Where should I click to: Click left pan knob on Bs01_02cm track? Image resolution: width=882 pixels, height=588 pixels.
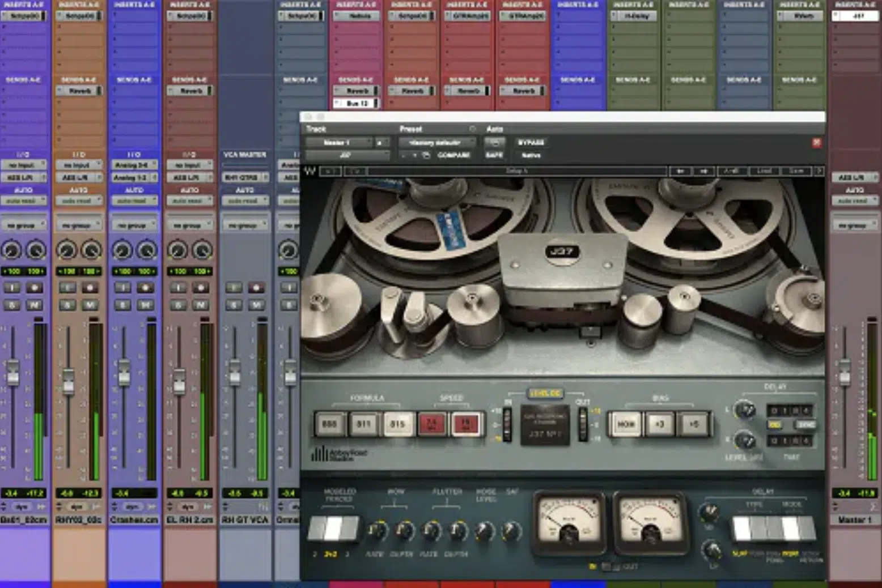click(x=11, y=250)
